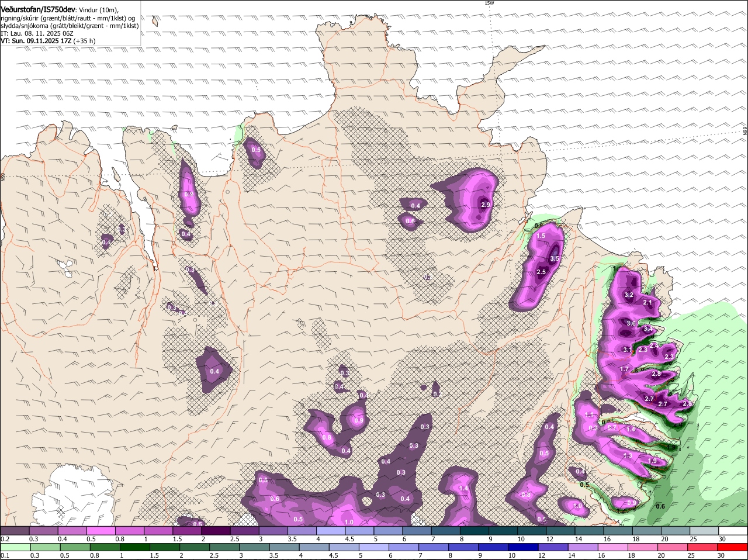Pick the dark blue swatch between 10 and 12
The width and height of the screenshot is (748, 560).
tap(522, 547)
